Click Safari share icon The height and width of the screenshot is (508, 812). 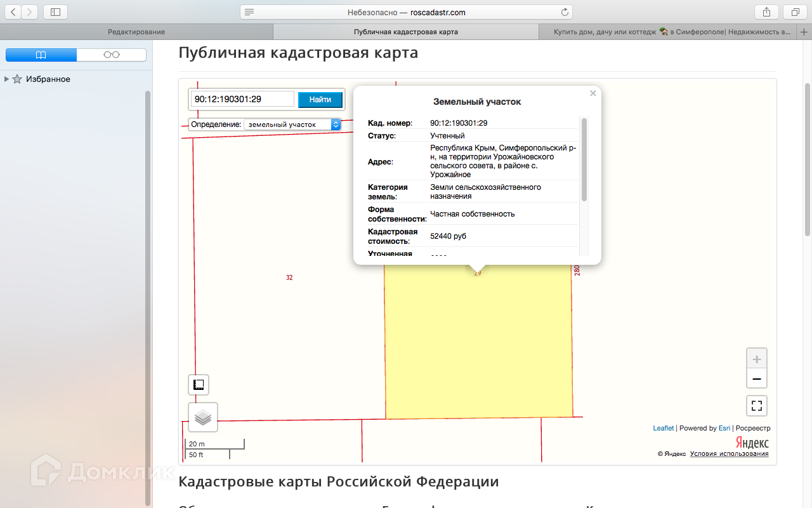point(766,12)
